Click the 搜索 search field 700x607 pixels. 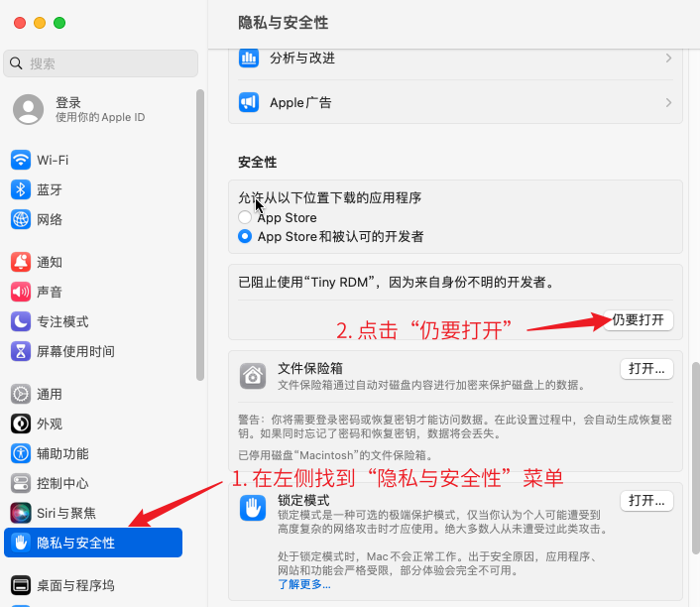(100, 63)
